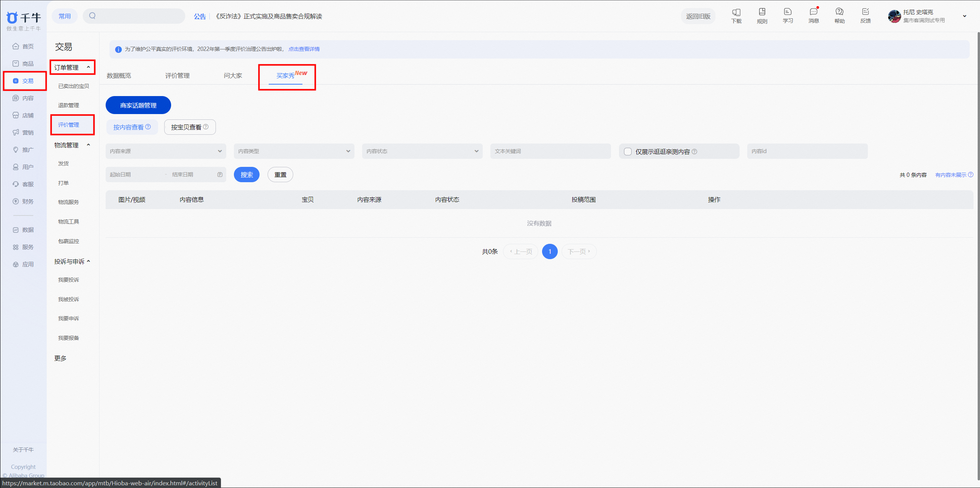Click the 文本关键词 input field
The width and height of the screenshot is (980, 488).
[x=550, y=151]
